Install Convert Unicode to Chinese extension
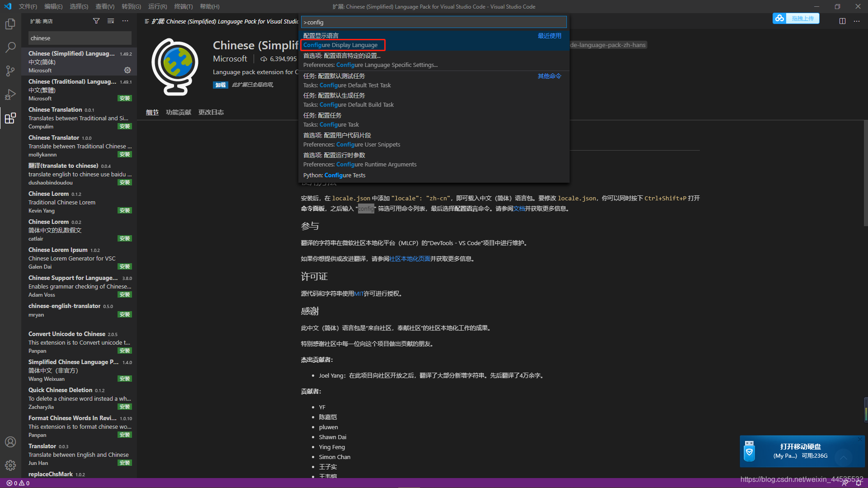This screenshot has height=488, width=868. (x=125, y=351)
